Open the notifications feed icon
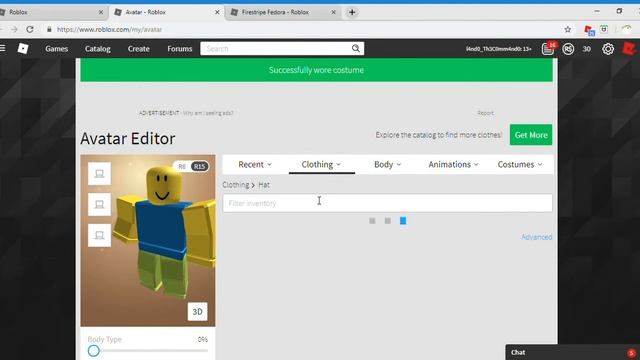This screenshot has width=640, height=360. tap(548, 49)
